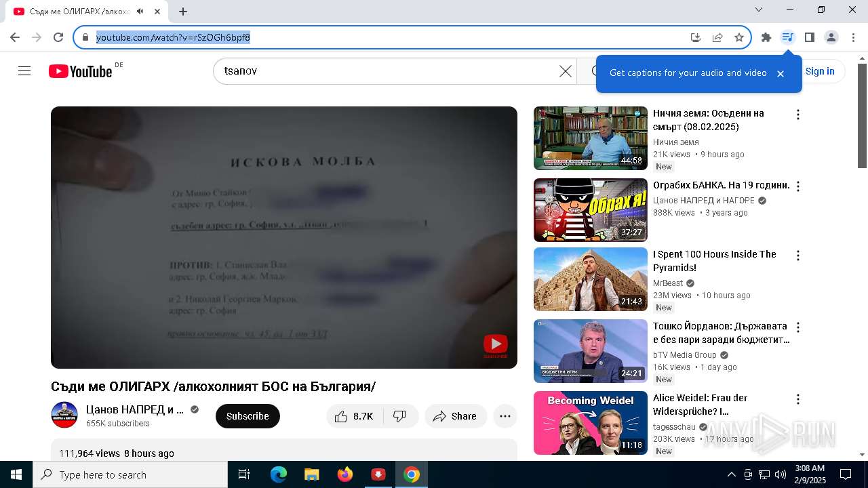Mute the tab via speaker icon
Viewport: 868px width, 488px height.
pos(140,12)
